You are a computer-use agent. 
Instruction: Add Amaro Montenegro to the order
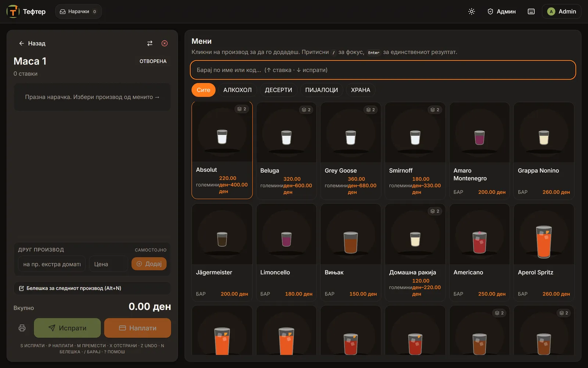pyautogui.click(x=480, y=151)
